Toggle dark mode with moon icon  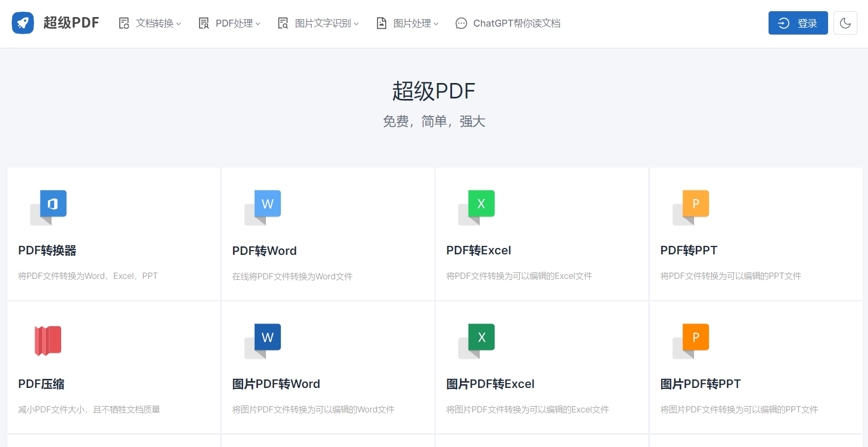(x=845, y=23)
